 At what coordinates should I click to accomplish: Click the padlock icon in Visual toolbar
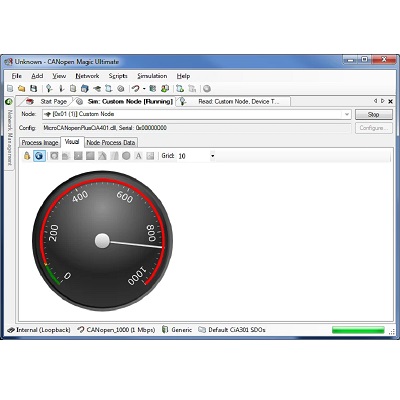coord(27,156)
